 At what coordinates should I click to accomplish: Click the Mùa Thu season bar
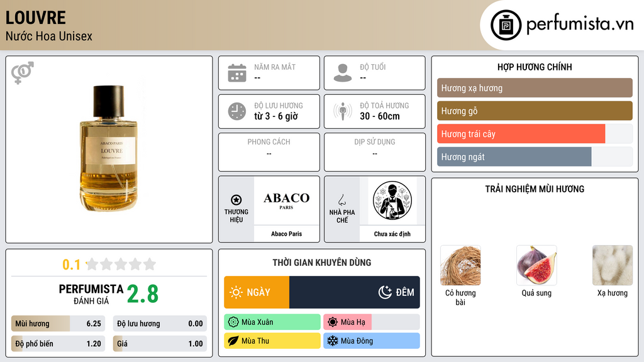272,341
